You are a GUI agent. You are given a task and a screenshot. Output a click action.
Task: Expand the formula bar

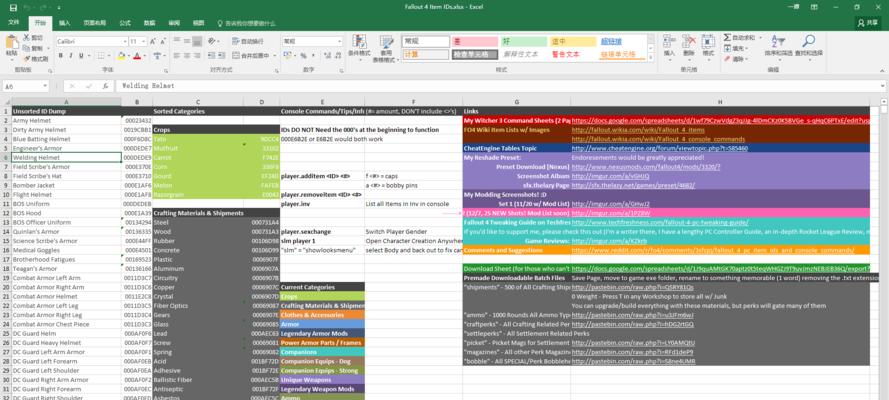882,86
